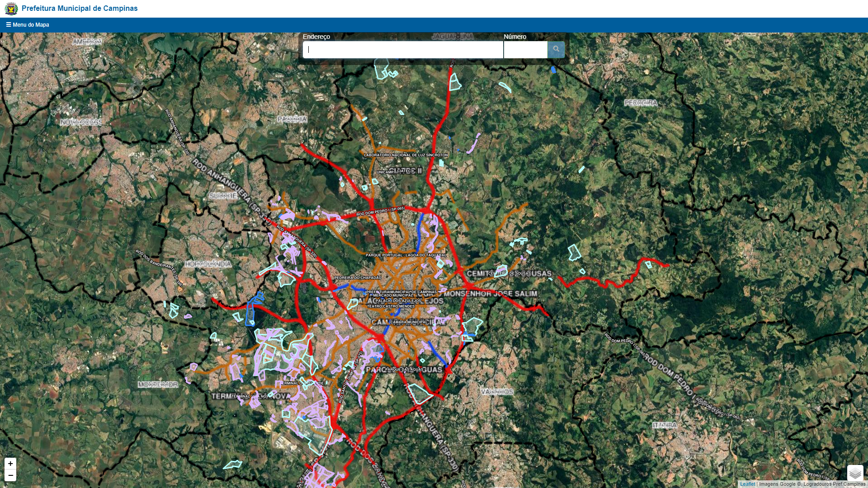868x488 pixels.
Task: Click the Laboratório Nacional de Luz Síncrotron label
Action: [406, 155]
